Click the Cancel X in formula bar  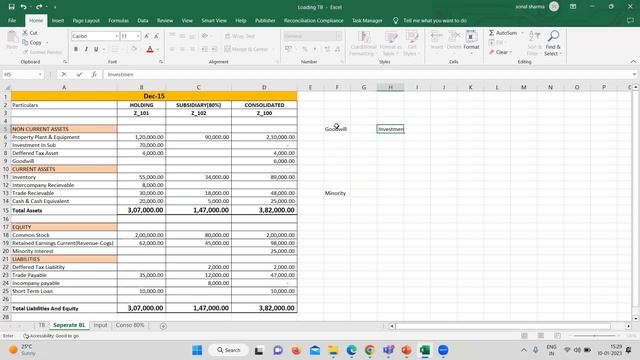tap(64, 74)
